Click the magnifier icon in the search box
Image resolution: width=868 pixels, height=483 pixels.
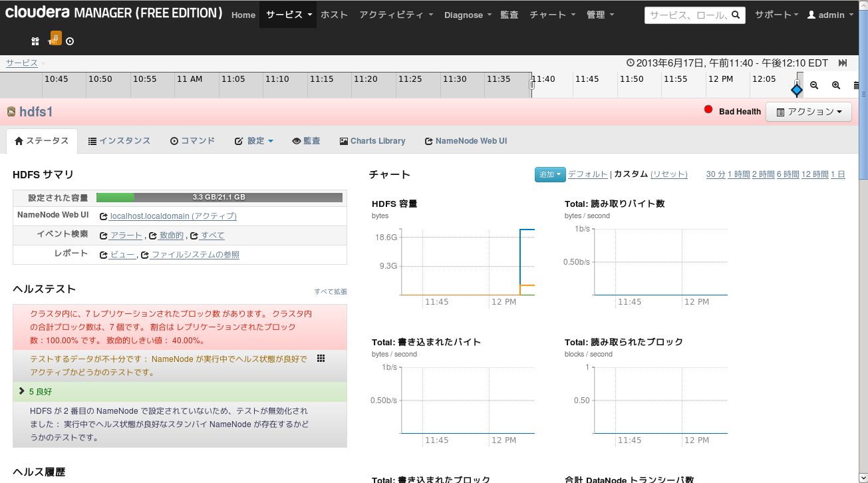coord(735,15)
